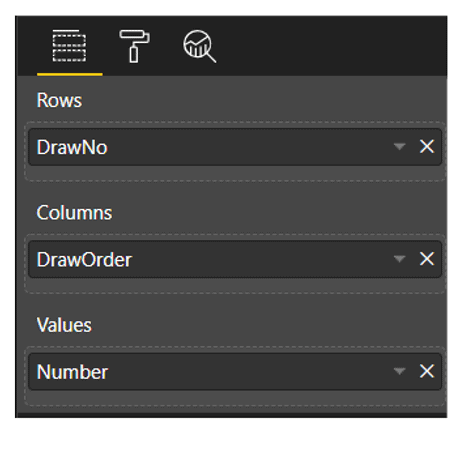Click blank header area right of Analytics

pos(333,46)
